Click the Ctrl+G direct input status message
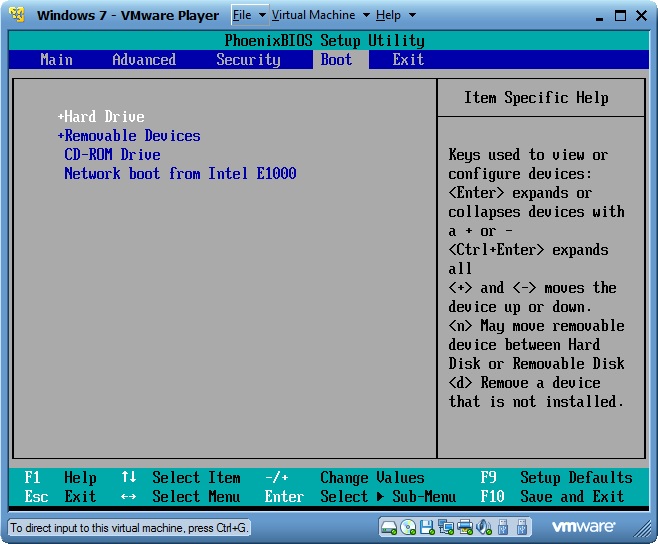This screenshot has height=544, width=658. 129,528
